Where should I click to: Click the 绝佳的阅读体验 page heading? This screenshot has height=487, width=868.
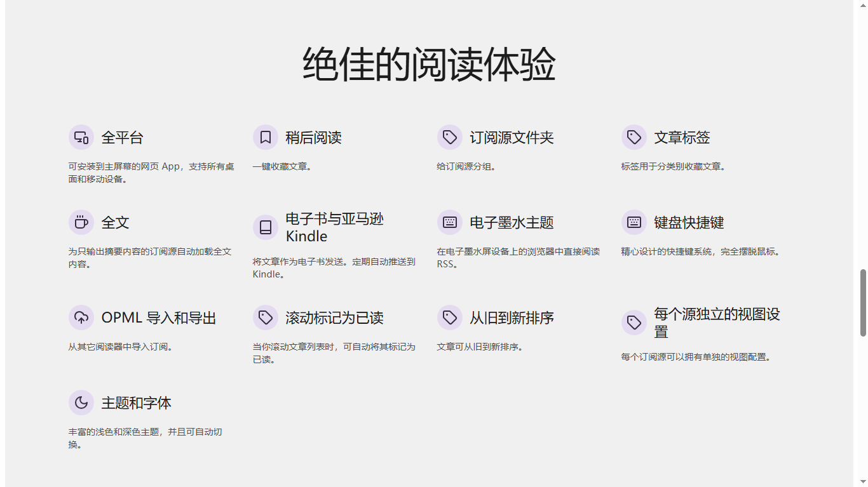(429, 65)
